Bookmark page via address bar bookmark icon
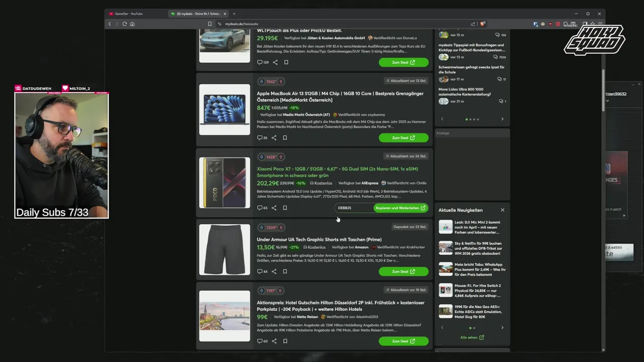644x362 pixels. 210,24
